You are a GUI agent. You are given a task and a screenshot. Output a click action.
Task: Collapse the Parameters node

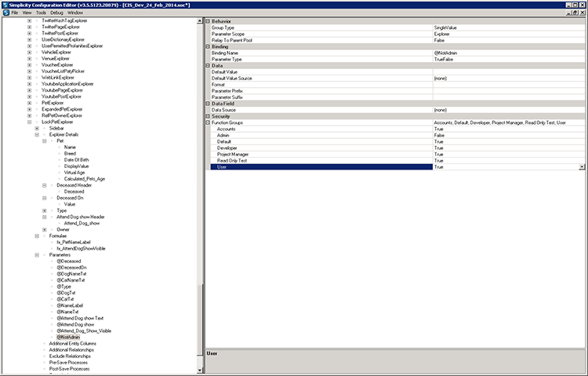(37, 255)
